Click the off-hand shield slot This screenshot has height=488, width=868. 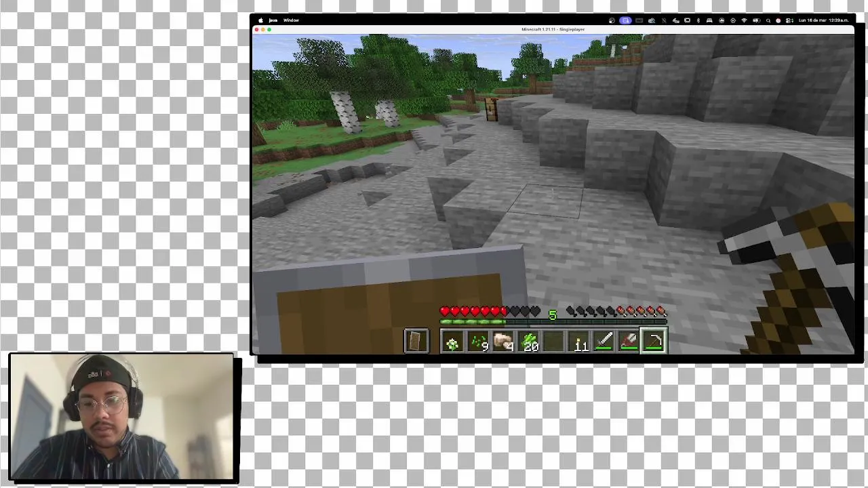416,340
